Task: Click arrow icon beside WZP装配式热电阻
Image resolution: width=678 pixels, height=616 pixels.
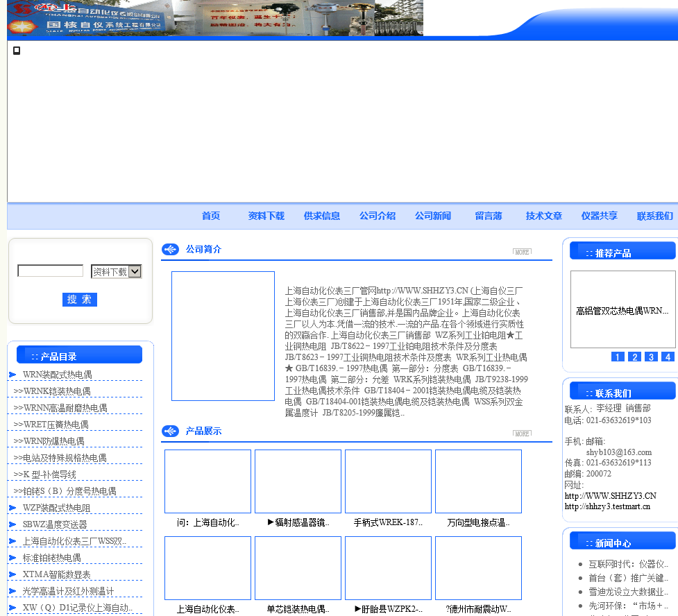Action: 12,508
